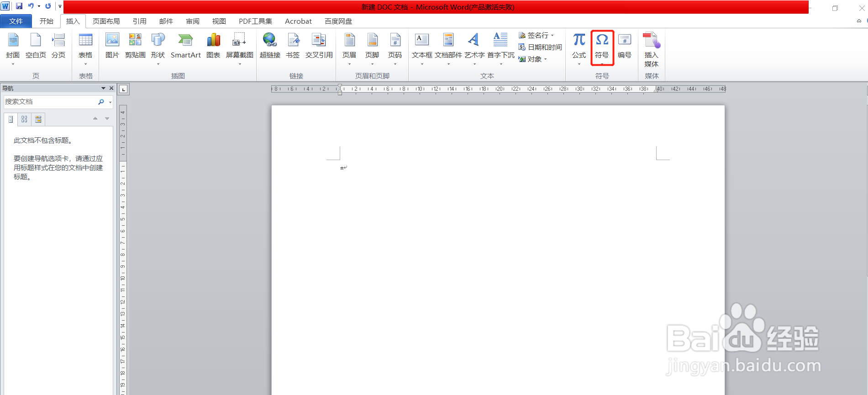Insert WordArt (艺术字)
This screenshot has height=395, width=868.
474,48
